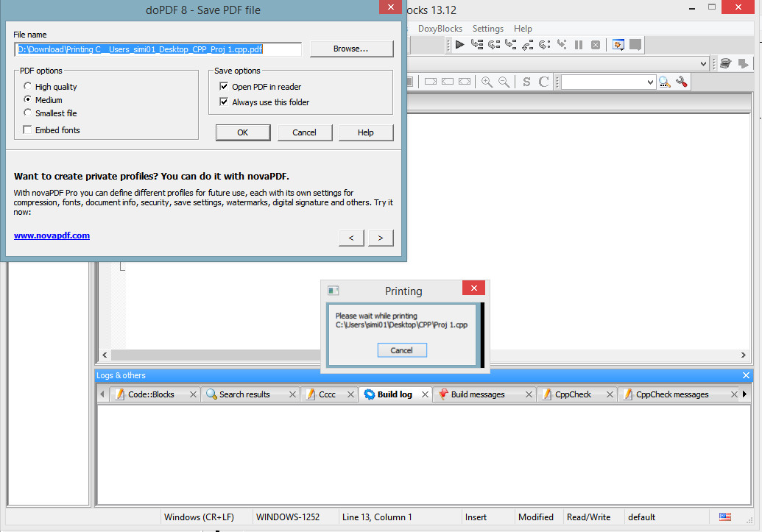Click the Next line debugger icon
762x532 pixels.
tap(494, 45)
